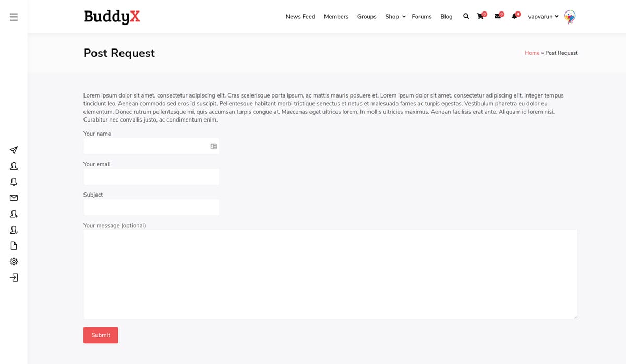Open the Forums menu item
Image resolution: width=626 pixels, height=364 pixels.
422,17
